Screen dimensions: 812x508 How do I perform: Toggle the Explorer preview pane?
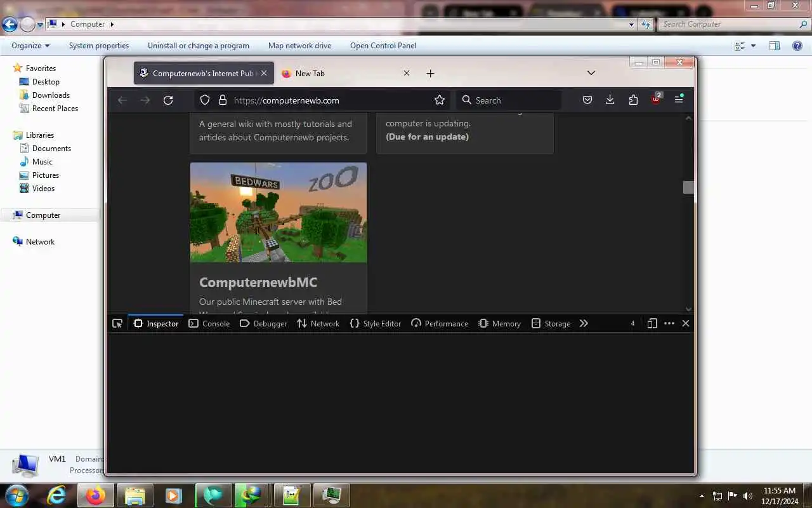pyautogui.click(x=775, y=46)
